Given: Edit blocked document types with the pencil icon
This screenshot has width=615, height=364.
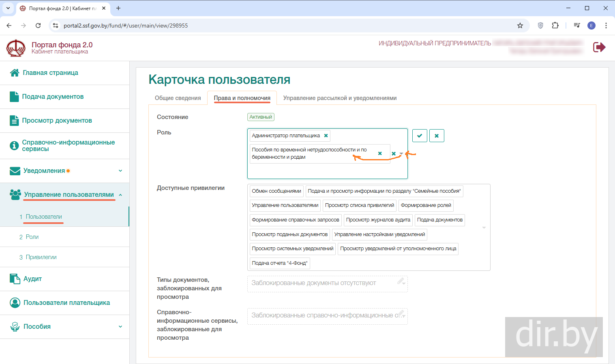Looking at the screenshot, I should tap(401, 281).
